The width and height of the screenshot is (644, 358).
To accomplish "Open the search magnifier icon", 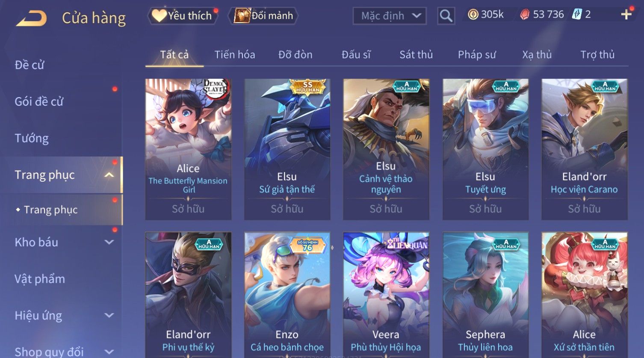I will [446, 16].
